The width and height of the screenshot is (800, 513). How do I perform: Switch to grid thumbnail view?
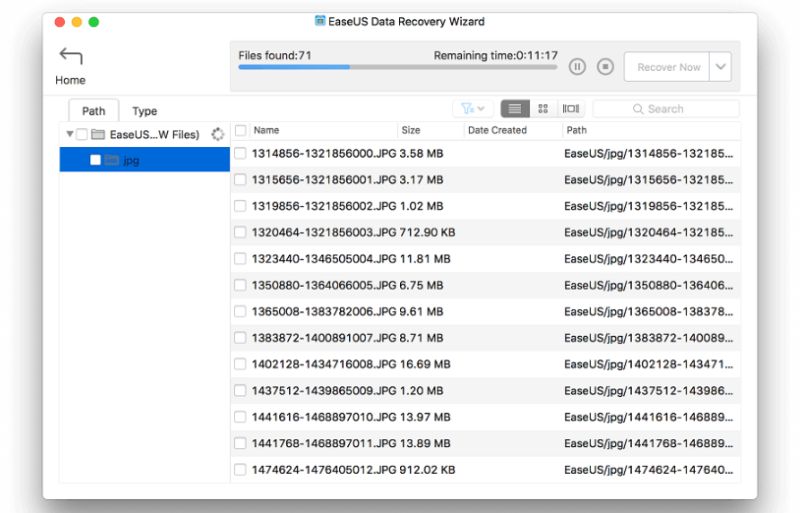tap(543, 108)
